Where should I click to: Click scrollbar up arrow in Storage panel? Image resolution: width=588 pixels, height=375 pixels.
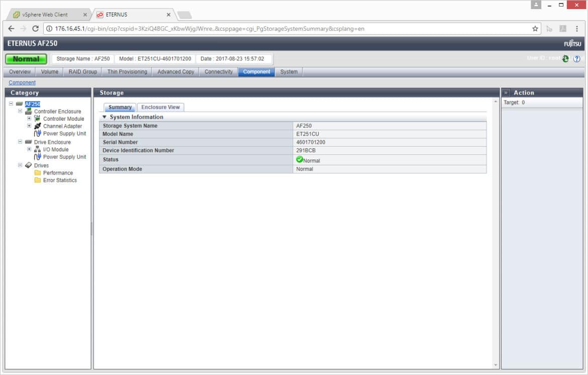tap(496, 102)
